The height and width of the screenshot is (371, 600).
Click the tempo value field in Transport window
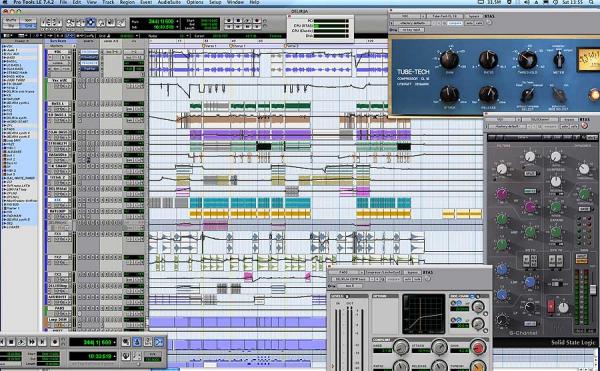pyautogui.click(x=152, y=360)
